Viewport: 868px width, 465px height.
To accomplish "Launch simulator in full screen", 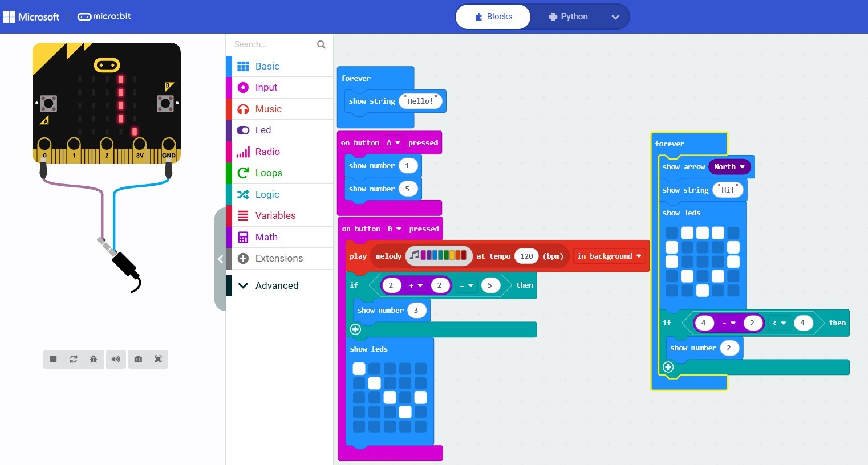I will pyautogui.click(x=158, y=359).
